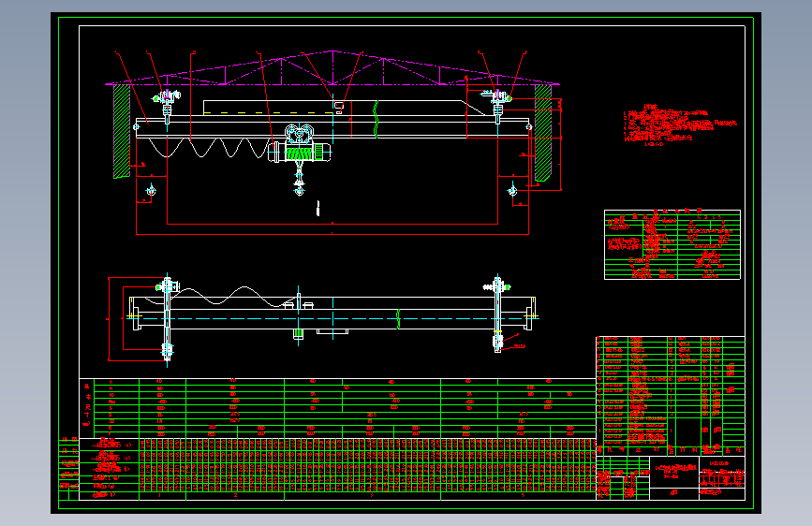This screenshot has height=526, width=812.
Task: Select the right end truck in the plan view
Action: point(497,314)
